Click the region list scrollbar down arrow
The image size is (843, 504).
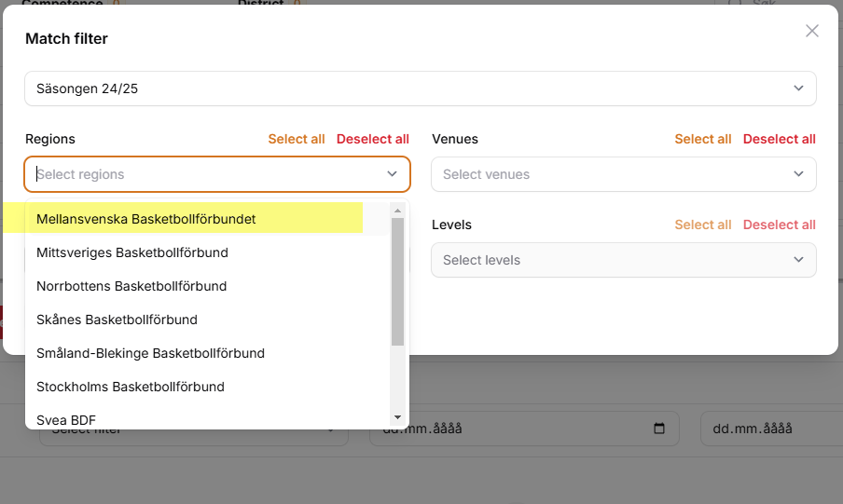398,417
